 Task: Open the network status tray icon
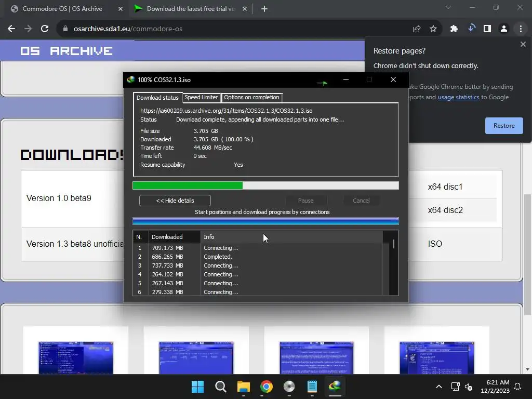[x=455, y=387]
